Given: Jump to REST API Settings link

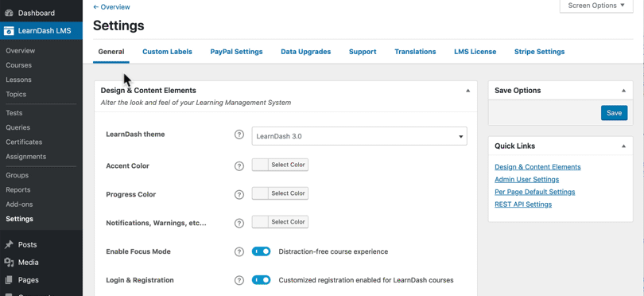Looking at the screenshot, I should click(x=523, y=204).
